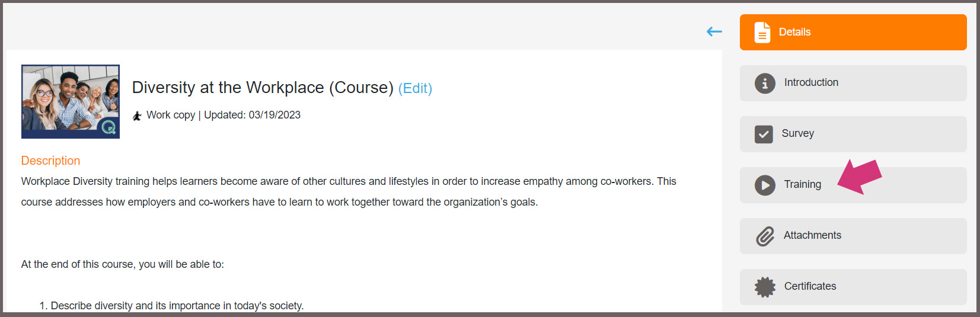The height and width of the screenshot is (317, 980).
Task: Click the Diversity at the Workplace title
Action: click(263, 88)
